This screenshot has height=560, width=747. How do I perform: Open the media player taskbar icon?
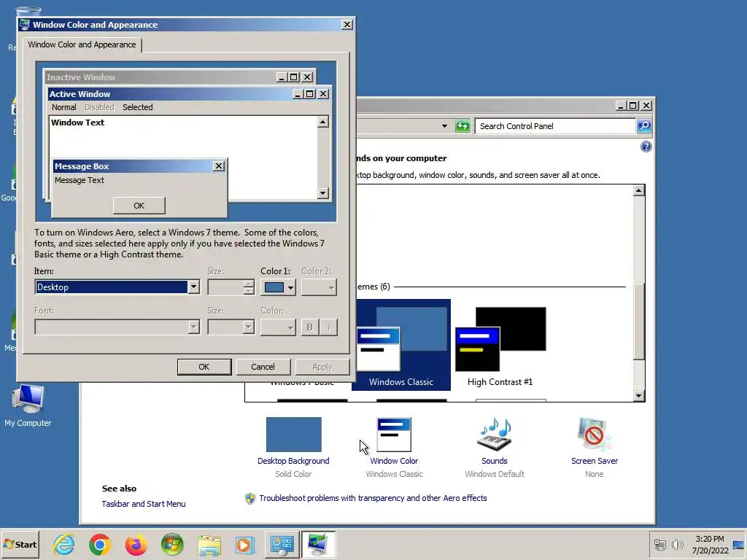(245, 545)
